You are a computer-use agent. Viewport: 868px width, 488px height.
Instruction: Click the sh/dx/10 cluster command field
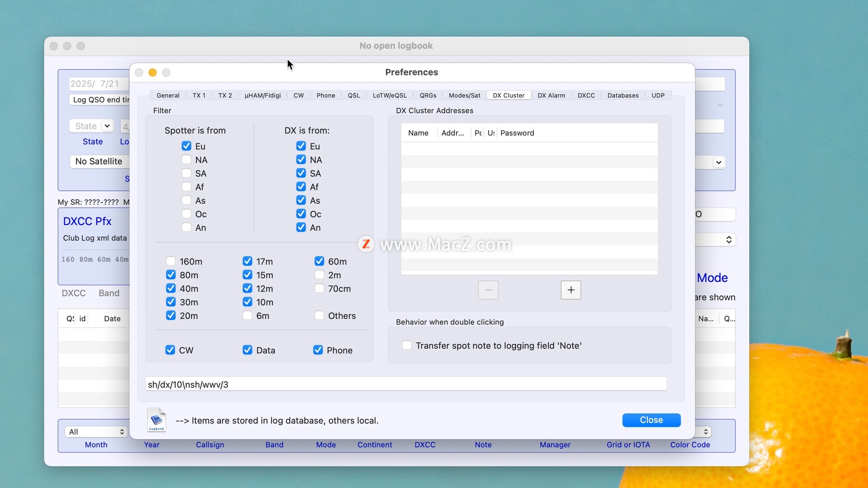point(406,384)
